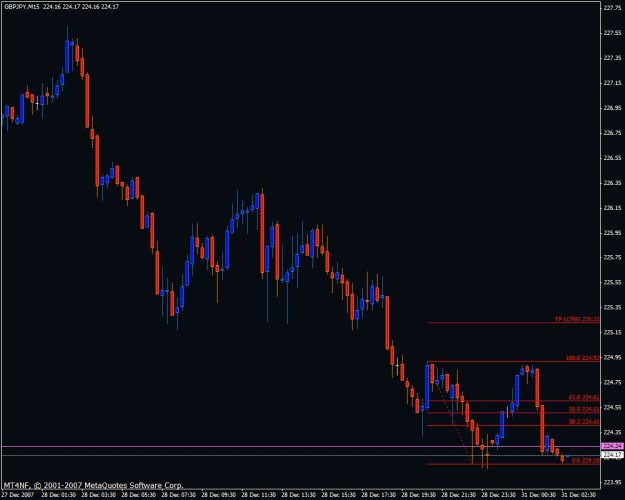Click 226.55 on the price scale
Viewport: 625px width, 500px height.
[x=613, y=158]
